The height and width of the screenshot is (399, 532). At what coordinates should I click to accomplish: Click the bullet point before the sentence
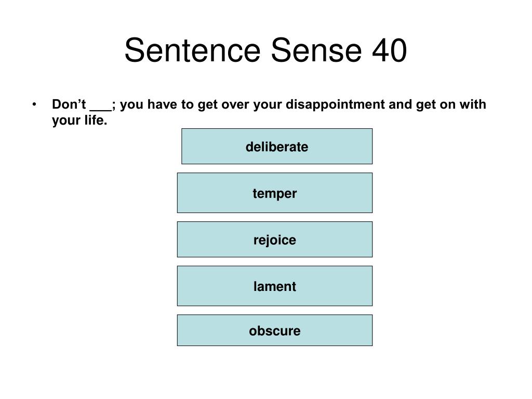[x=34, y=104]
